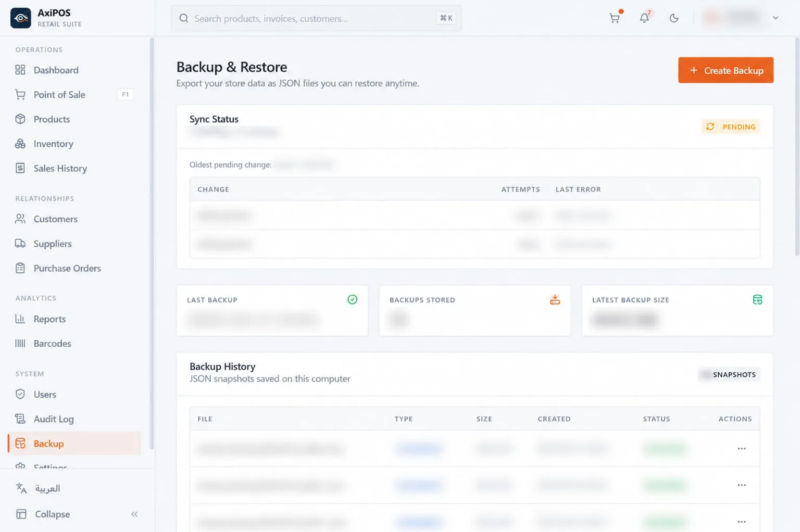
Task: Click the Latest Backup Size database icon
Action: tap(758, 299)
